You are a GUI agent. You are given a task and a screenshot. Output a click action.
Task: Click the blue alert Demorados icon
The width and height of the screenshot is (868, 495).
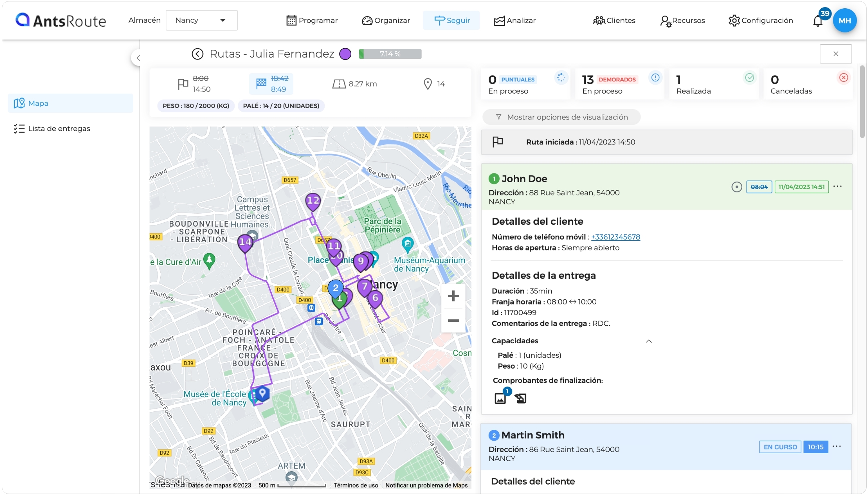pyautogui.click(x=655, y=78)
